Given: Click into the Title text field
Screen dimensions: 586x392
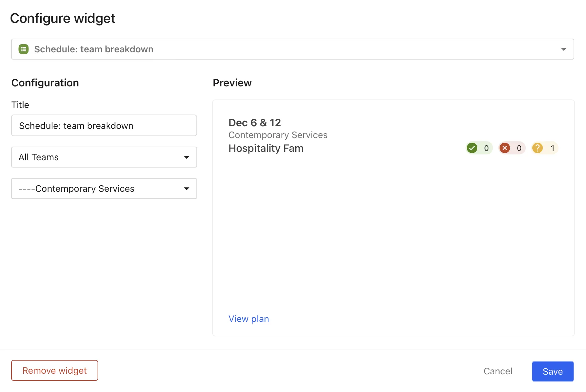Looking at the screenshot, I should [x=104, y=126].
